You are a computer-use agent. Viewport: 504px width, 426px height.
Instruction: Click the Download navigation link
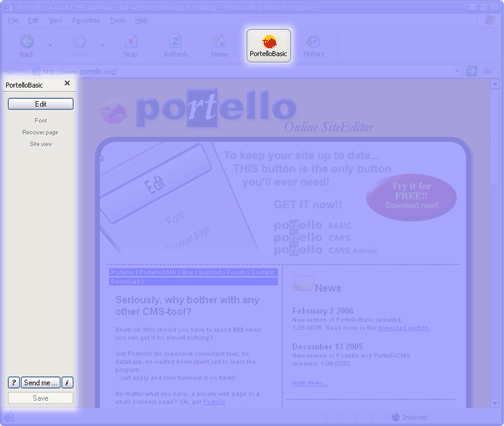pos(125,282)
